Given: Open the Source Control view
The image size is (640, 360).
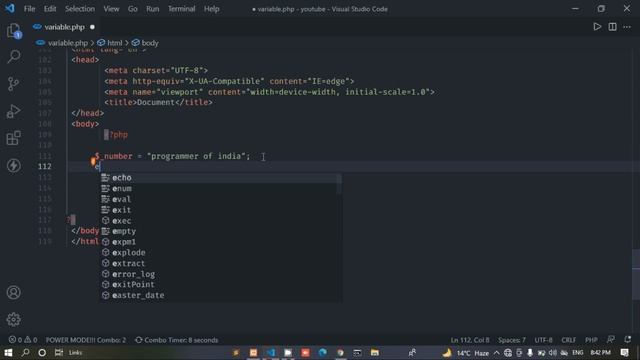Looking at the screenshot, I should (x=13, y=84).
